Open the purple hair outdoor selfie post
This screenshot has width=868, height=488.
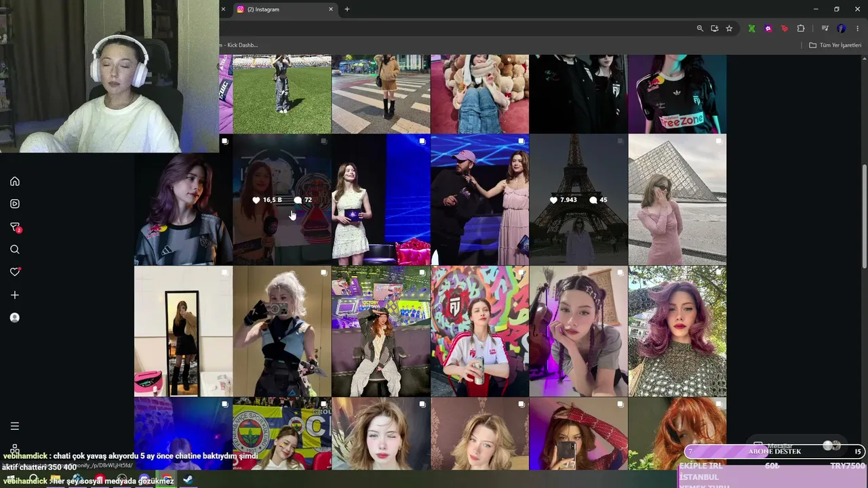pos(677,331)
